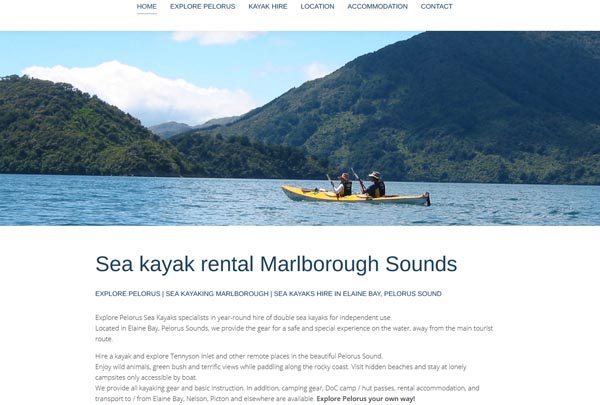Open the KAYAK HIRE menu item

tap(268, 7)
